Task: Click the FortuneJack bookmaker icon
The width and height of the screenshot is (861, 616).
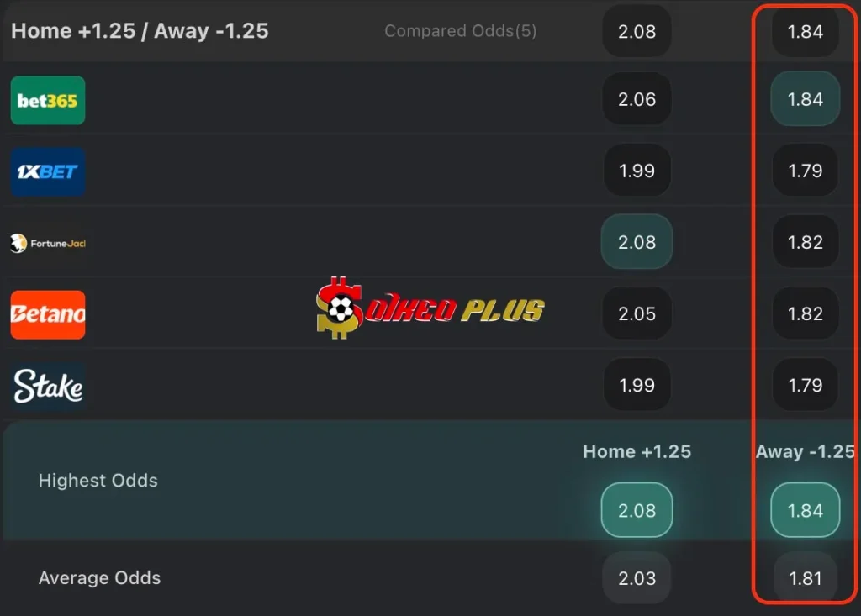Action: click(48, 242)
